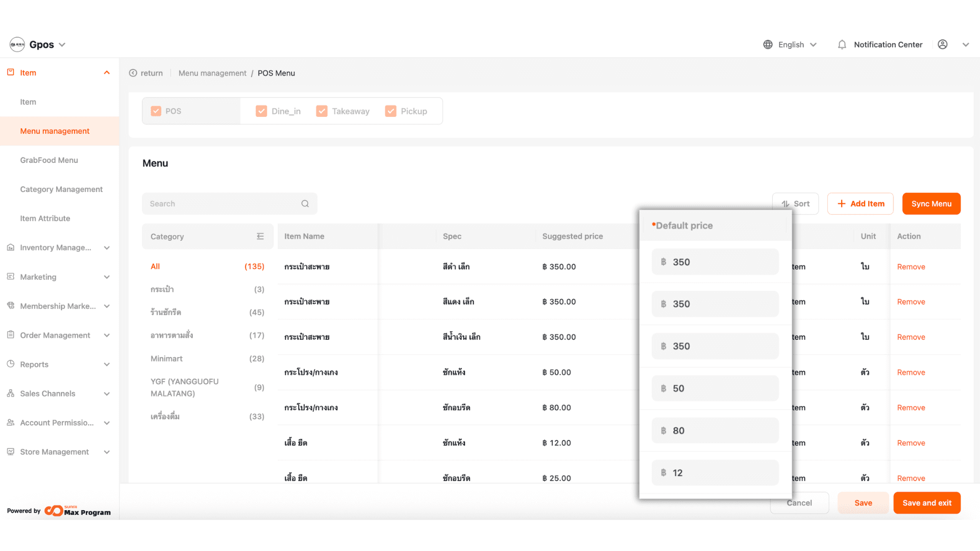Click the globe language icon
Image resolution: width=980 pixels, height=551 pixels.
[768, 45]
